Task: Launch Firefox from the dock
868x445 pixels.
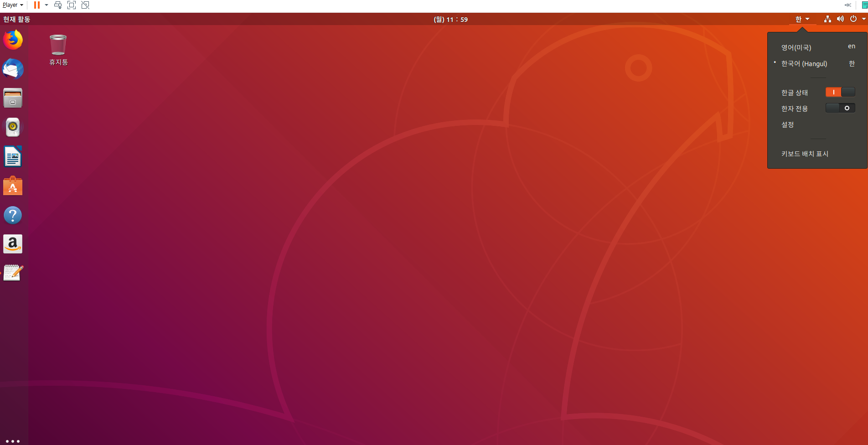Action: (x=13, y=40)
